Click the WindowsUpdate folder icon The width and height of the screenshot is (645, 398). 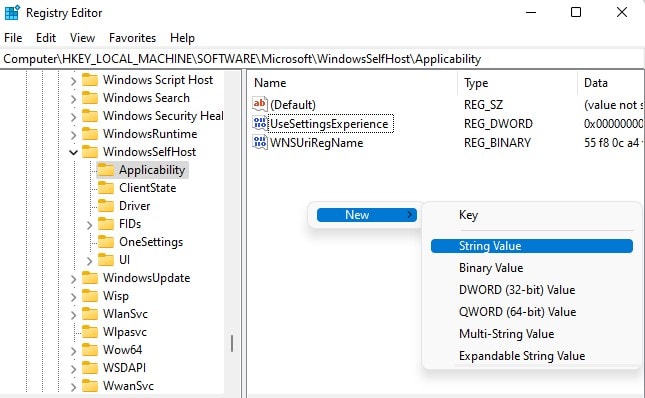pyautogui.click(x=90, y=278)
